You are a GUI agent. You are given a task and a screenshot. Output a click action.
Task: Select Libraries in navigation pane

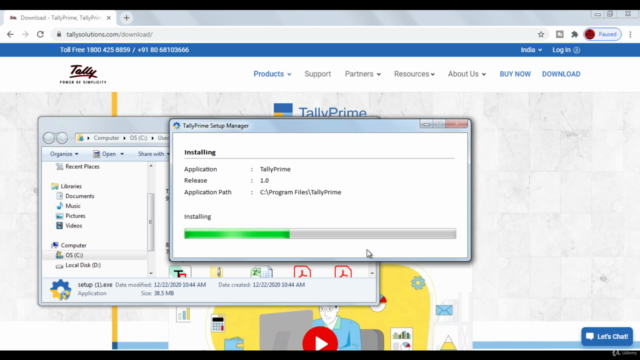(71, 186)
